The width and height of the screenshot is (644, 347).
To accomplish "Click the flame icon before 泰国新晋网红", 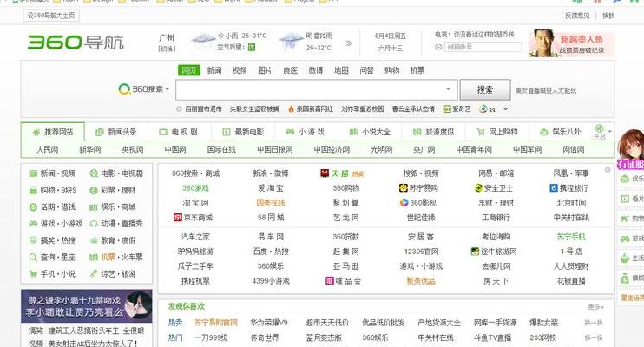I will pyautogui.click(x=292, y=108).
